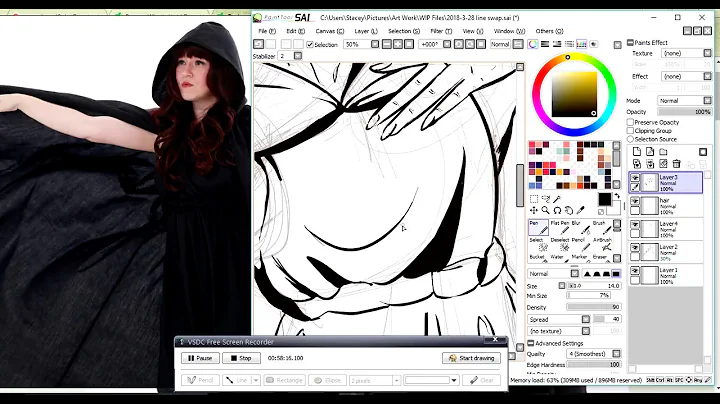Activate the rotate view tool
The width and height of the screenshot is (720, 404).
(x=557, y=210)
